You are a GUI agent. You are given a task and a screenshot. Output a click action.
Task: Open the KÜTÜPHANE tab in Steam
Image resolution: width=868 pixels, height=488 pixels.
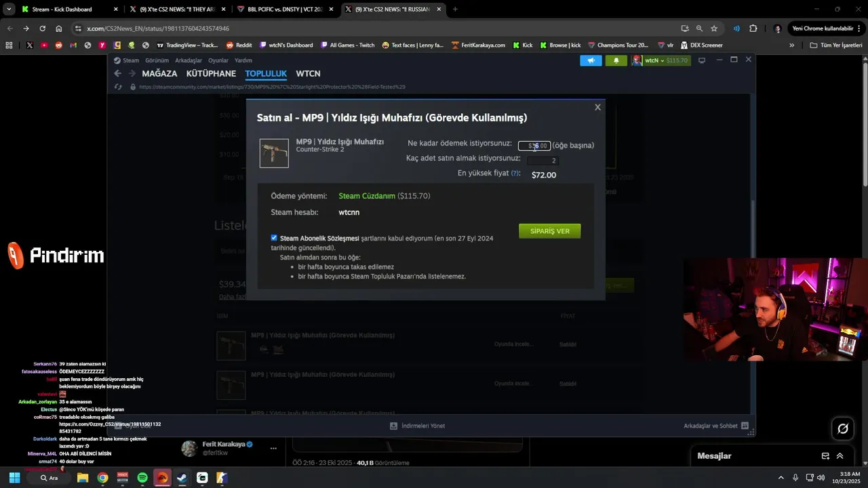click(x=211, y=73)
